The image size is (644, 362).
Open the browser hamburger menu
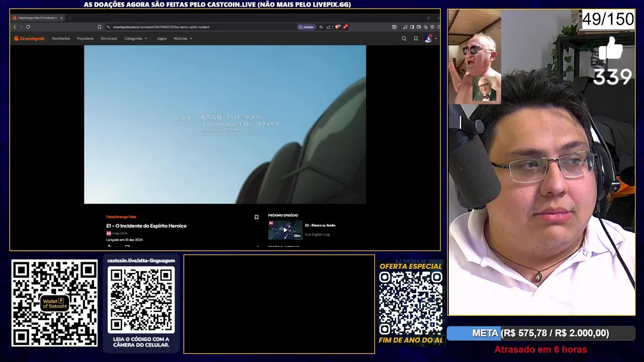[439, 27]
